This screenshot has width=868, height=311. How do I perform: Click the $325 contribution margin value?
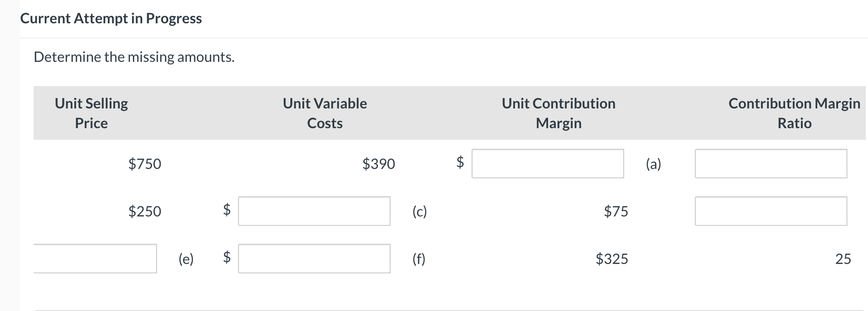pos(611,259)
